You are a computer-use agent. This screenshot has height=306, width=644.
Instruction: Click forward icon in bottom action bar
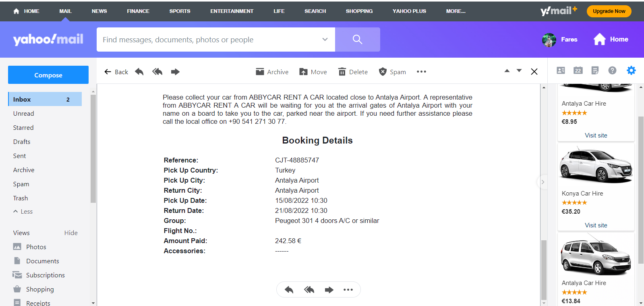coord(329,289)
